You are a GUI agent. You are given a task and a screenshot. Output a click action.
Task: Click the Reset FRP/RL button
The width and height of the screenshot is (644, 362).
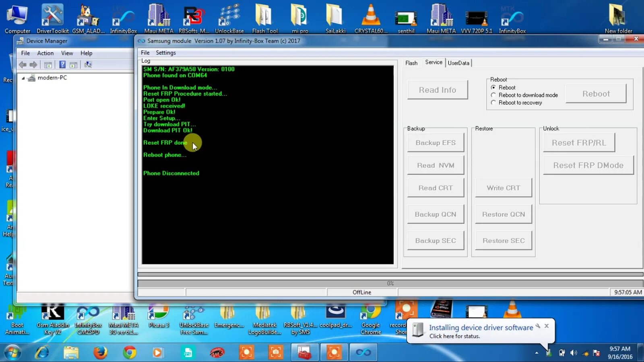579,143
